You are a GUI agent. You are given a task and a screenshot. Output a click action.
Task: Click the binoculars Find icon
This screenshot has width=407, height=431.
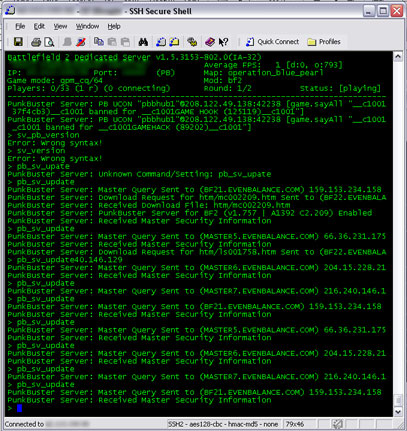143,42
